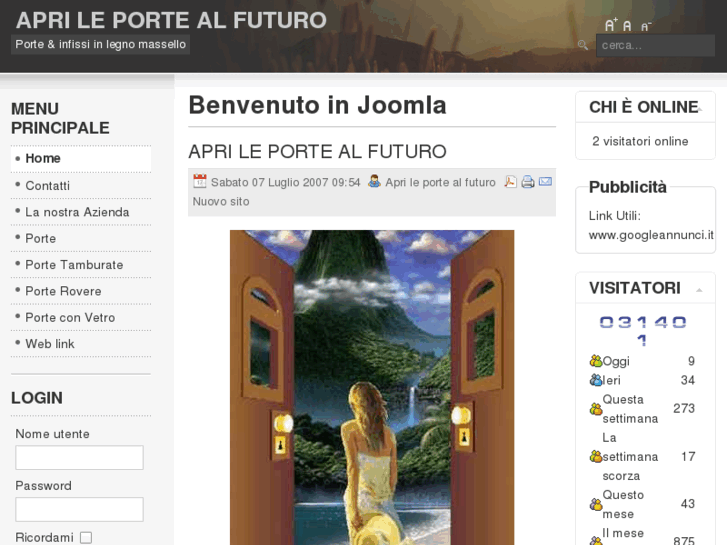Click the printer icon for the article

[528, 181]
